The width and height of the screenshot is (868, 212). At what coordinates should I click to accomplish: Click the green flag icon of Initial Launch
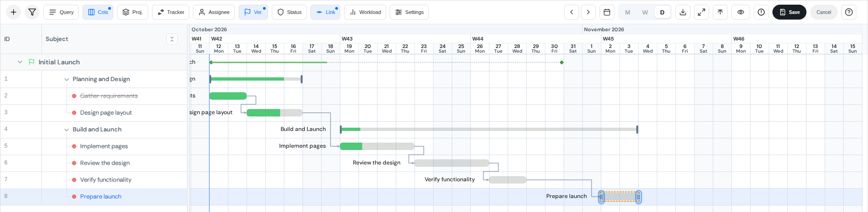coord(32,62)
